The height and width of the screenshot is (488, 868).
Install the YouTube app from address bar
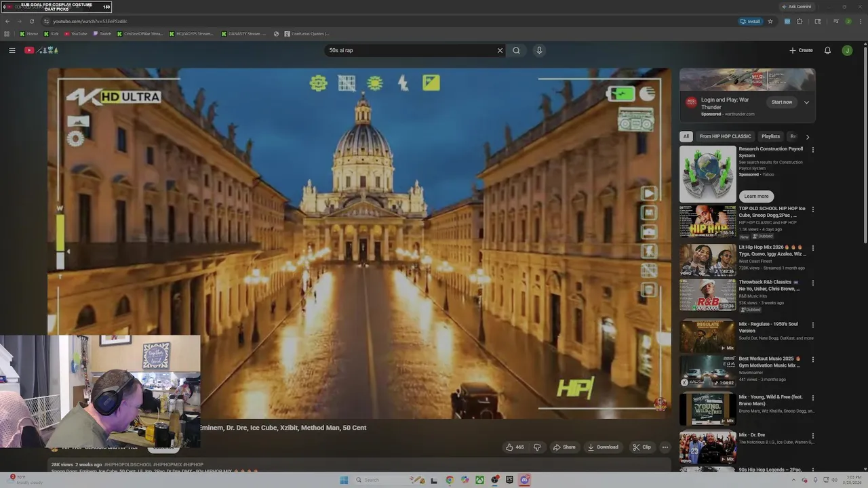(x=750, y=21)
